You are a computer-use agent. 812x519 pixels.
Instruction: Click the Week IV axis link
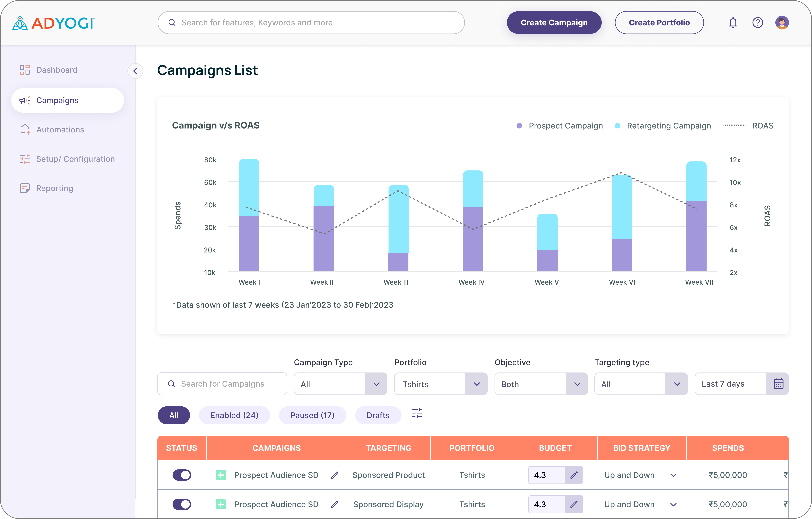click(x=471, y=282)
